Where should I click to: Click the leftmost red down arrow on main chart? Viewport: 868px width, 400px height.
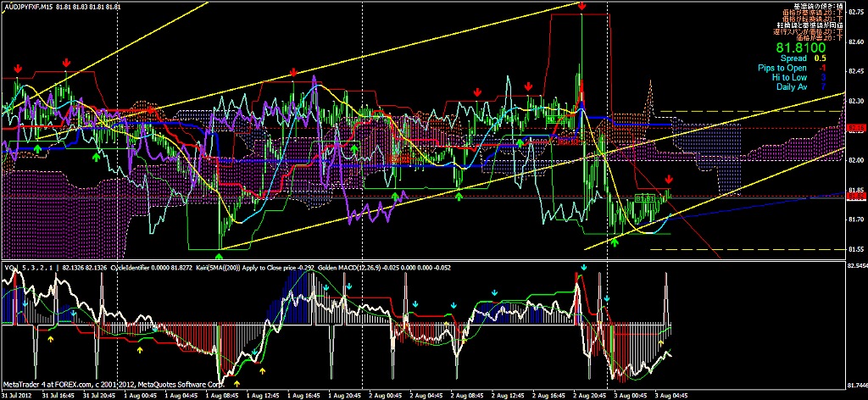(17, 69)
